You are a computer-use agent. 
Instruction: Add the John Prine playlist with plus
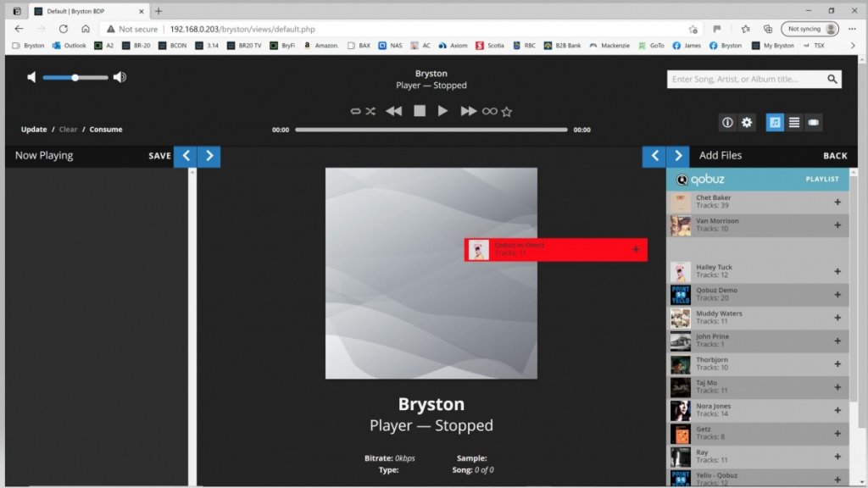click(837, 341)
